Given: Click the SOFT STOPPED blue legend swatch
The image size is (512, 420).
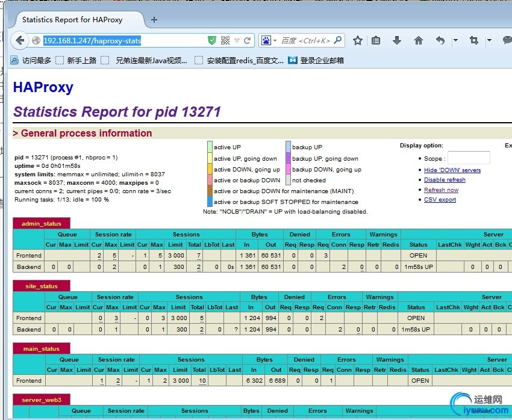Looking at the screenshot, I should (x=210, y=201).
